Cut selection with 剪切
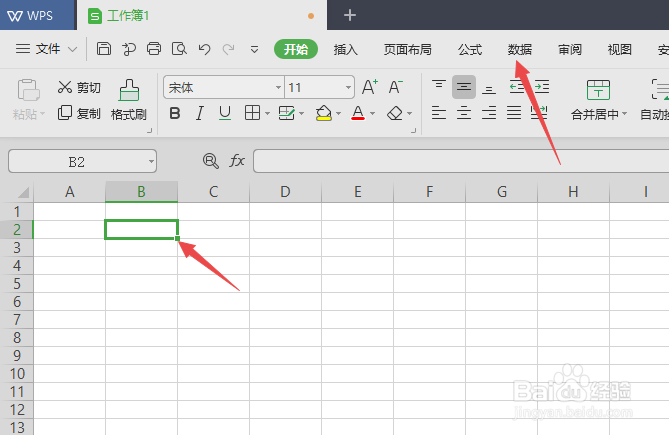Viewport: 669px width, 435px height. (79, 87)
